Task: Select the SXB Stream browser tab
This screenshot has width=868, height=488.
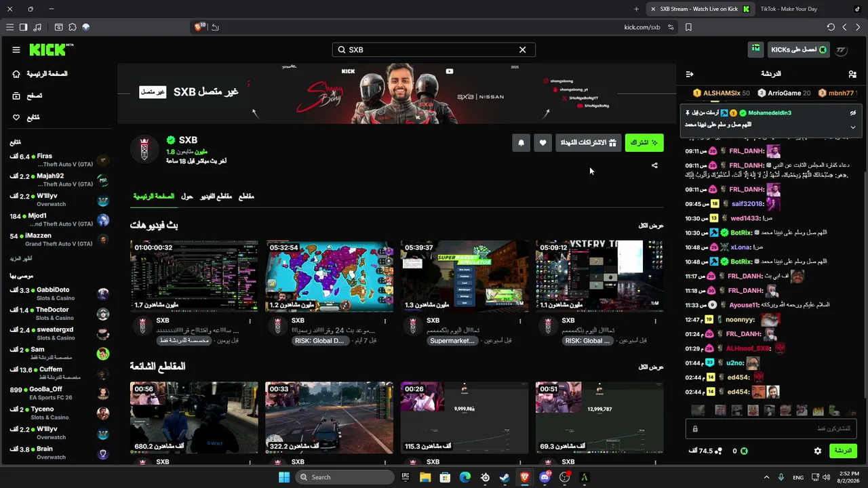Action: 699,9
